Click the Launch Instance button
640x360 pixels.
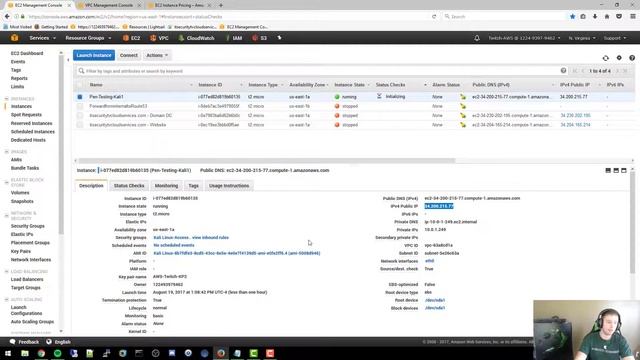pos(94,55)
